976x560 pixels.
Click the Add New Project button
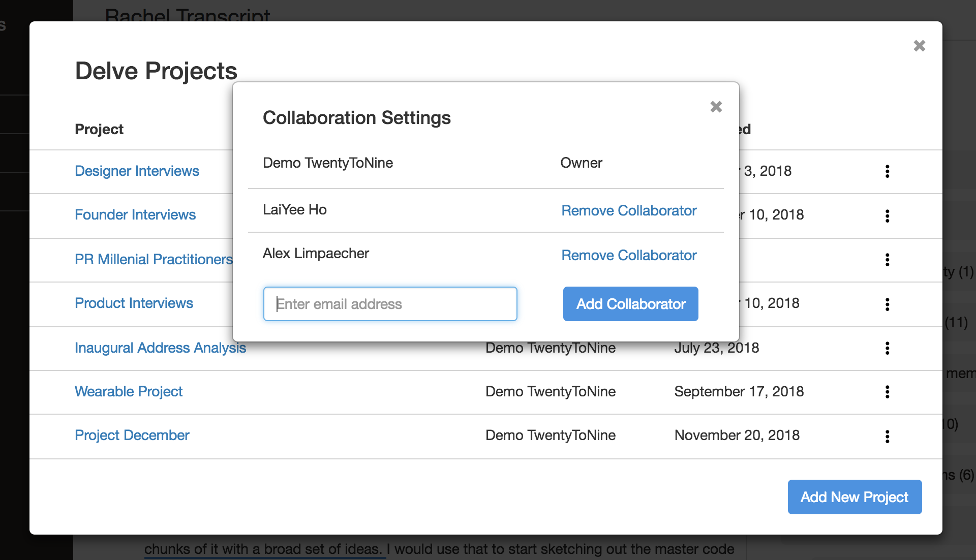[x=854, y=497]
